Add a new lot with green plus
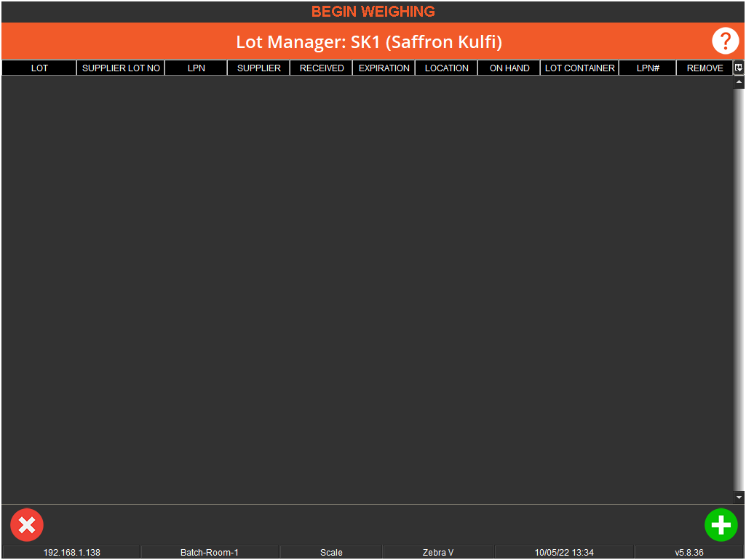The image size is (746, 560). point(721,524)
